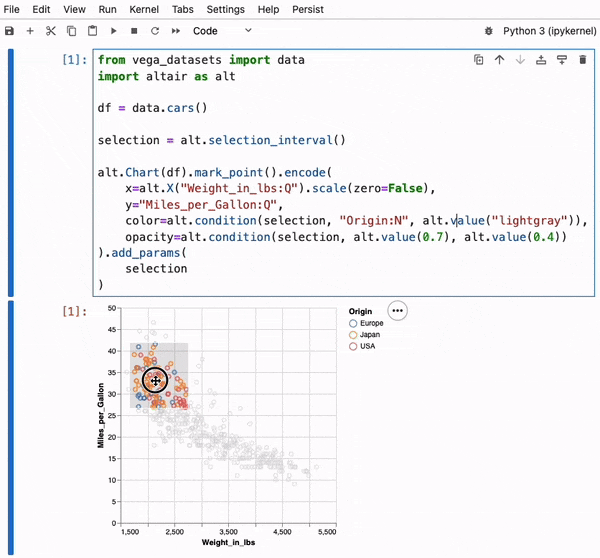This screenshot has height=558, width=600.
Task: Open the View menu
Action: 74,9
